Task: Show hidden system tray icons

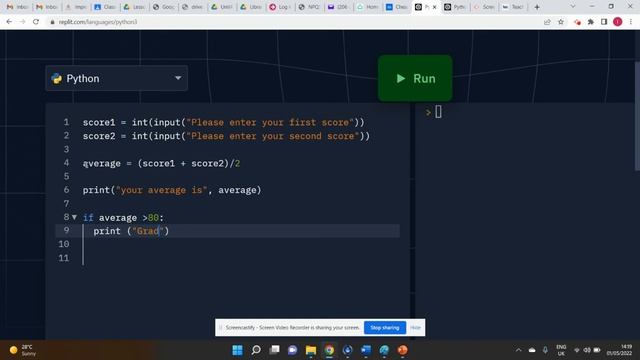Action: point(518,350)
